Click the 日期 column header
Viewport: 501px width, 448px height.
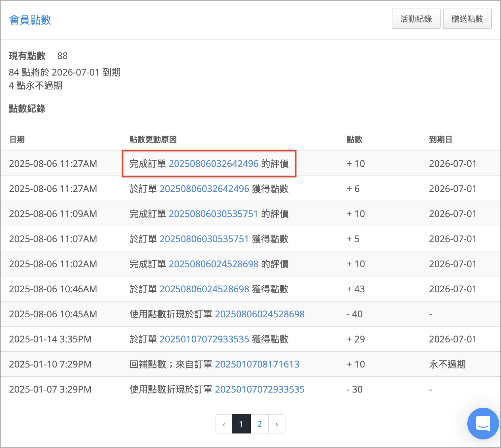17,140
